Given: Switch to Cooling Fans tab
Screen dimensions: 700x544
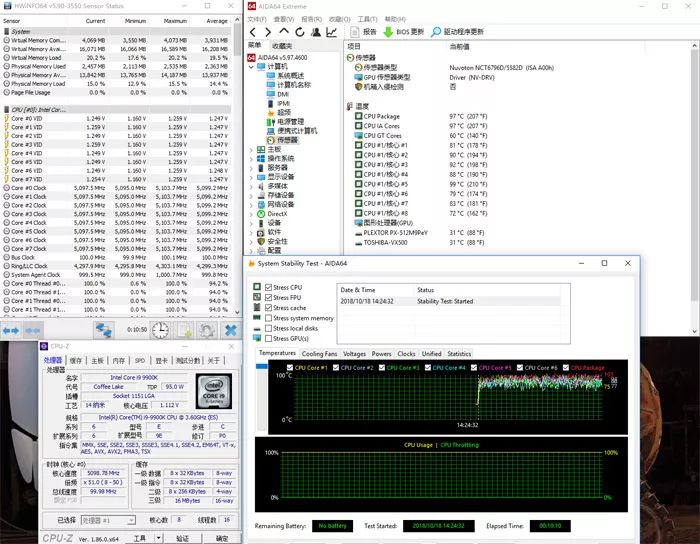Looking at the screenshot, I should (319, 354).
